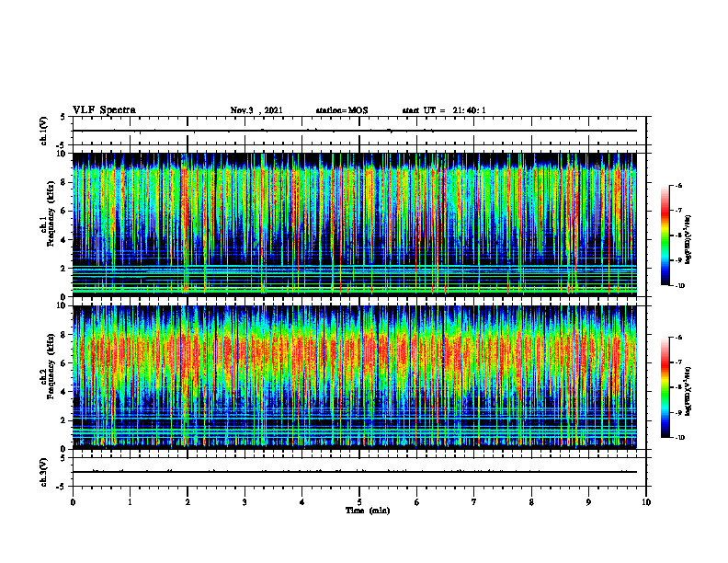Click ch.2 frequency tick label "4"
This screenshot has width=728, height=563.
click(63, 392)
